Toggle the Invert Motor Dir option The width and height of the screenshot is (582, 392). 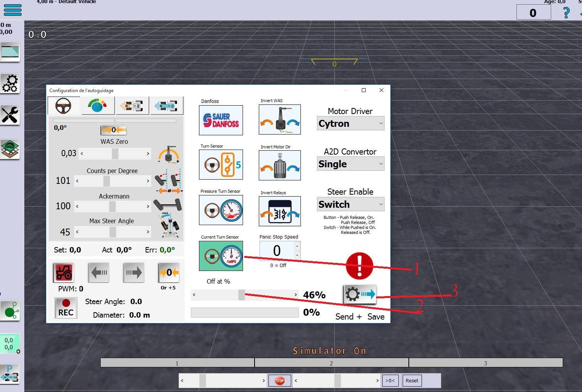280,165
